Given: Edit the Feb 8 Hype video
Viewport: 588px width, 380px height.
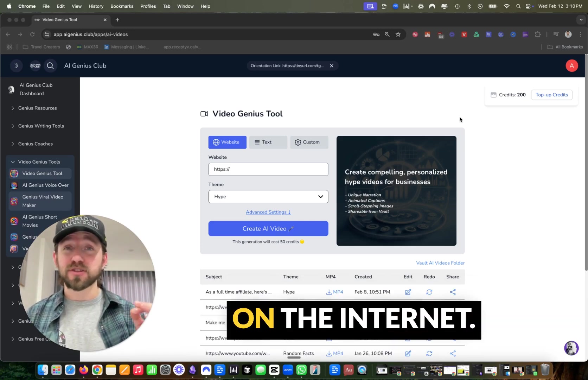Looking at the screenshot, I should coord(408,292).
